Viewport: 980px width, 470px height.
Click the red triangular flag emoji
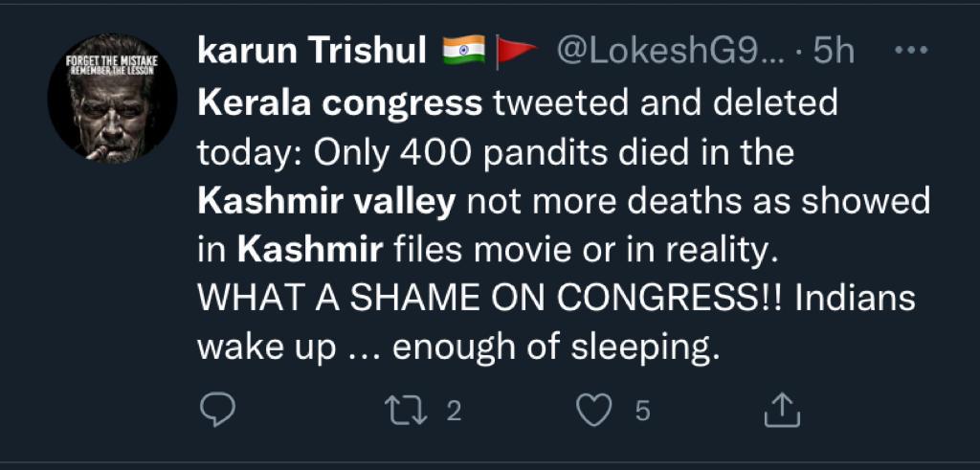[519, 52]
